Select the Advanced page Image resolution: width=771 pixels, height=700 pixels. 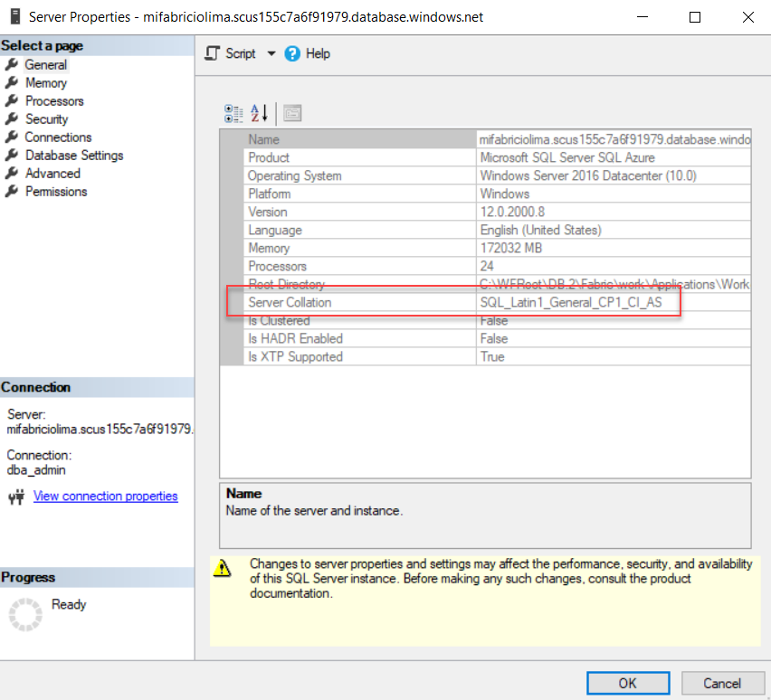[x=52, y=174]
